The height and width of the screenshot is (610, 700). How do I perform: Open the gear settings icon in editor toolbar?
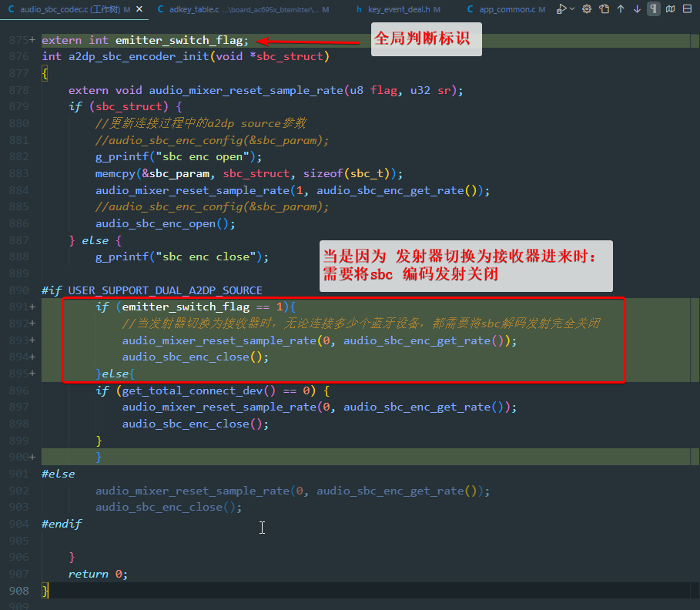(587, 9)
